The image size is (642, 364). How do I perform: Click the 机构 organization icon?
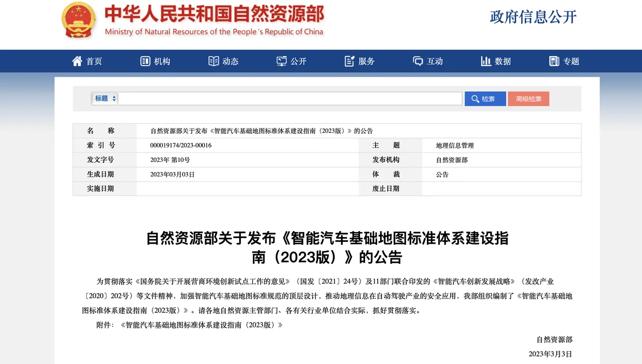[145, 61]
